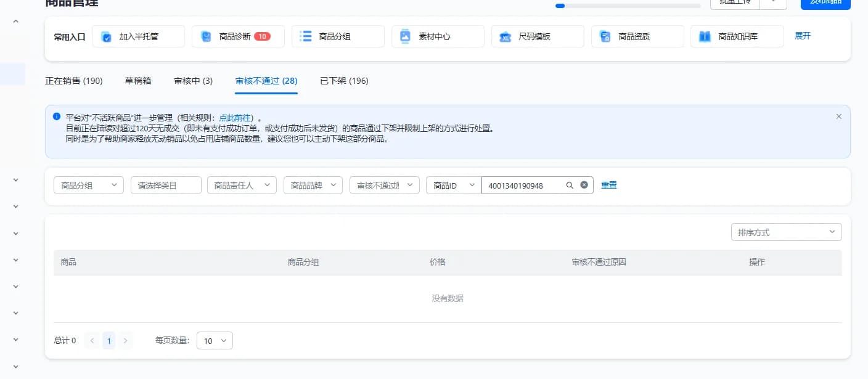868x379 pixels.
Task: Clear the product ID search text
Action: pyautogui.click(x=584, y=185)
